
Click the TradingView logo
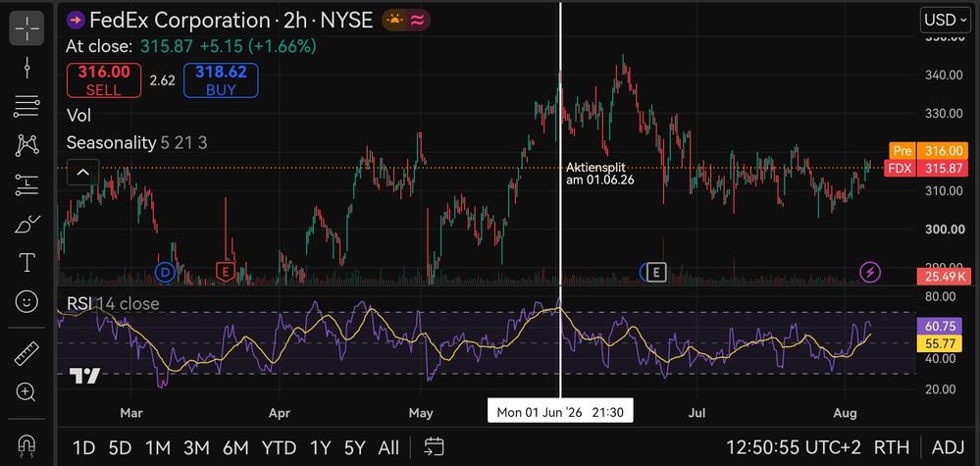84,376
